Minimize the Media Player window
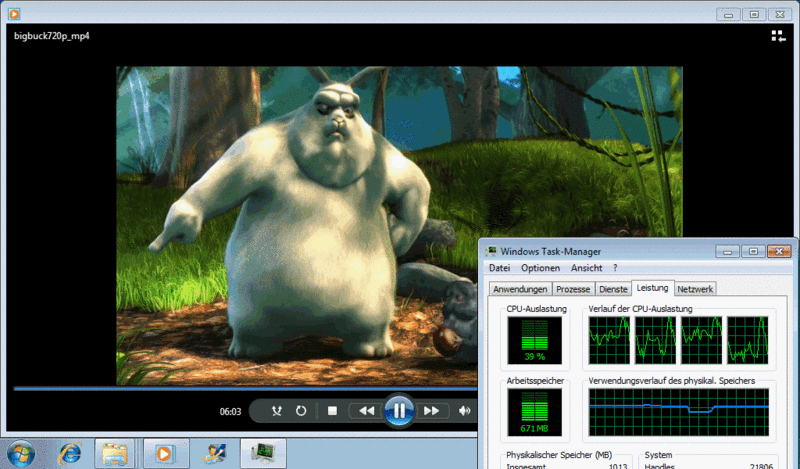The width and height of the screenshot is (800, 469). click(728, 14)
